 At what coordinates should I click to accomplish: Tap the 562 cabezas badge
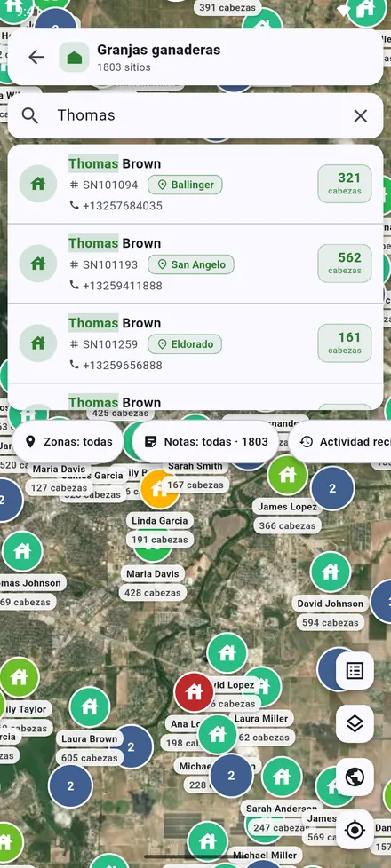point(345,264)
